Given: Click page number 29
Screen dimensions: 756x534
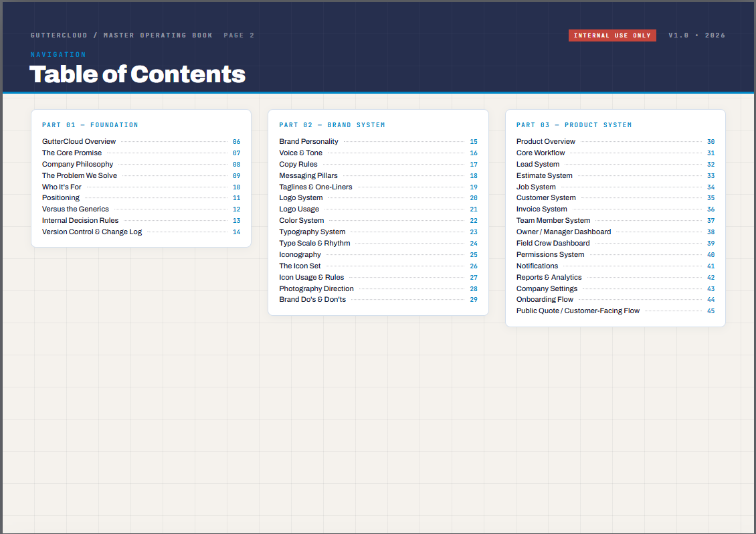Looking at the screenshot, I should click(x=474, y=300).
